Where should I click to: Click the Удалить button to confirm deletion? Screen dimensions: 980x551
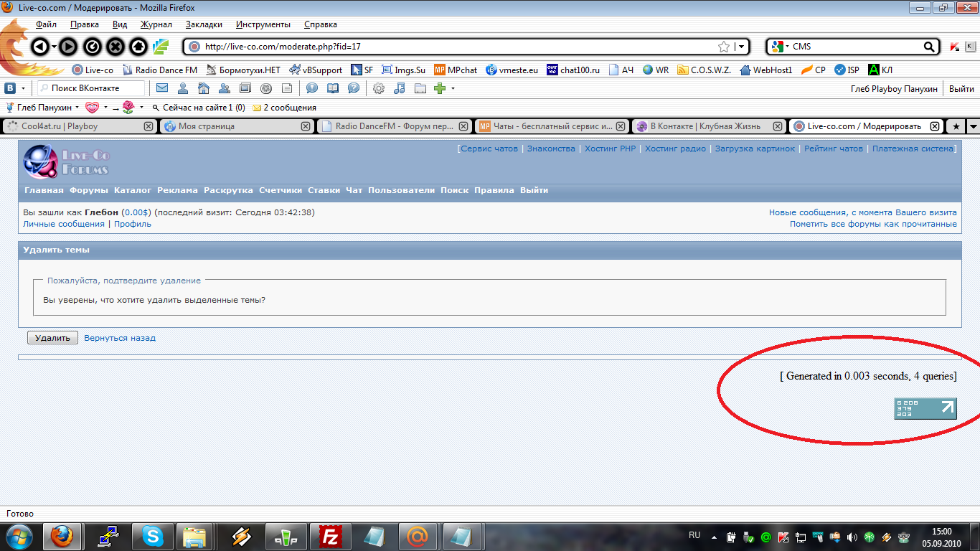(x=52, y=338)
